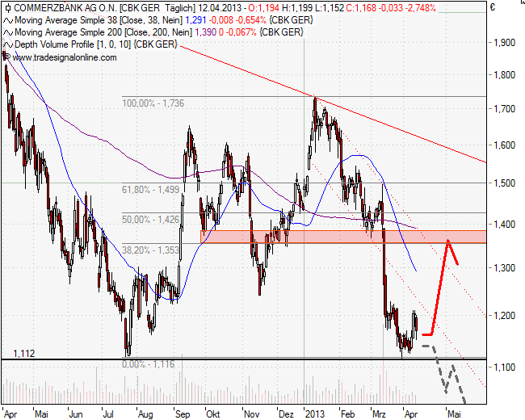525x420 pixels.
Task: Click the purple value 1,390 in the legend
Action: tap(206, 32)
